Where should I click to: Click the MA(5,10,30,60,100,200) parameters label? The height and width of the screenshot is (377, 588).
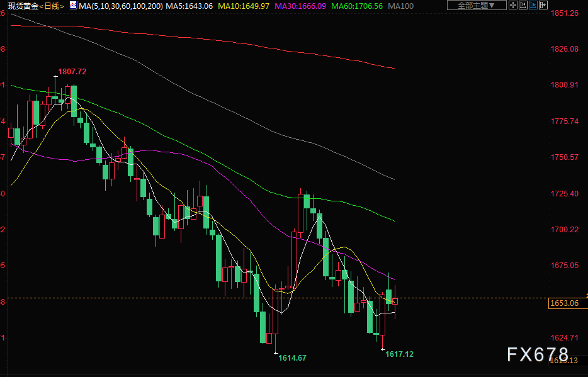(121, 6)
